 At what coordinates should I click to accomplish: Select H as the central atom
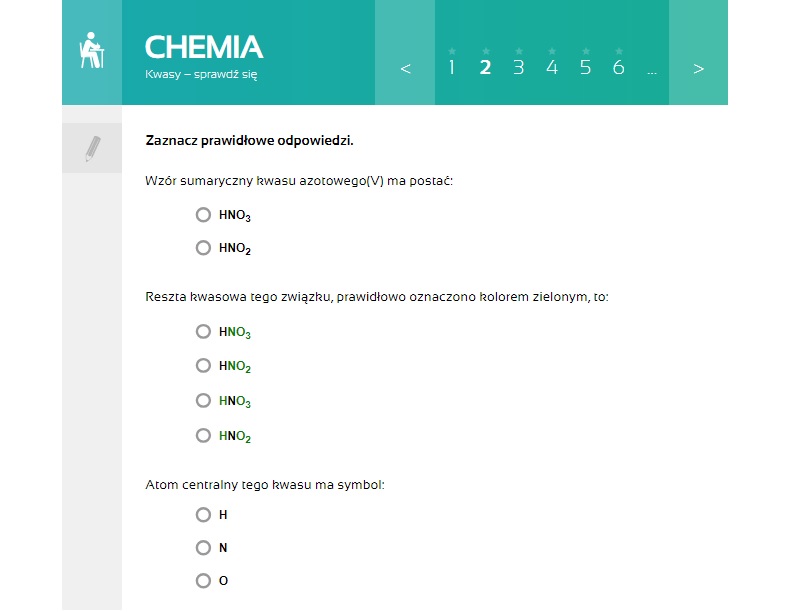click(204, 515)
